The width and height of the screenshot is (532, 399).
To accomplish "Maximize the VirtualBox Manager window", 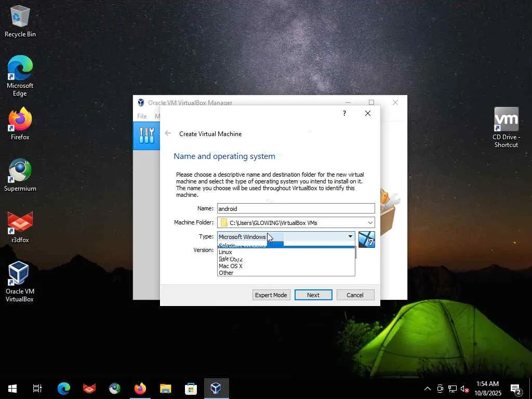I will (x=371, y=102).
